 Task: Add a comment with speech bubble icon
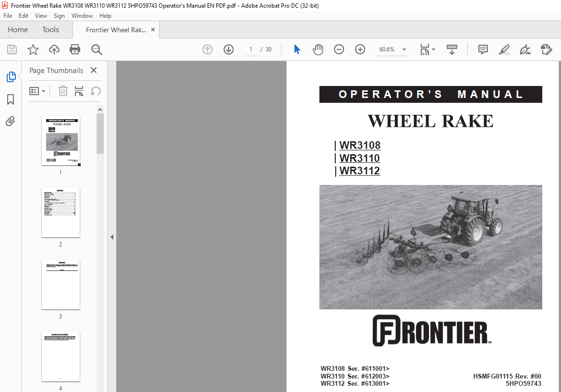point(483,49)
